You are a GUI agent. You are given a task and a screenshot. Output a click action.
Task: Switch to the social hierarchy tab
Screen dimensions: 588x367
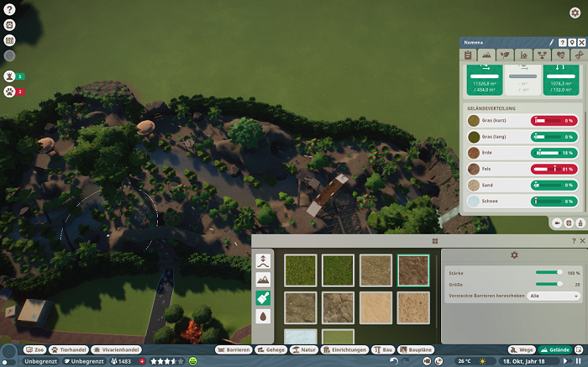[x=543, y=55]
